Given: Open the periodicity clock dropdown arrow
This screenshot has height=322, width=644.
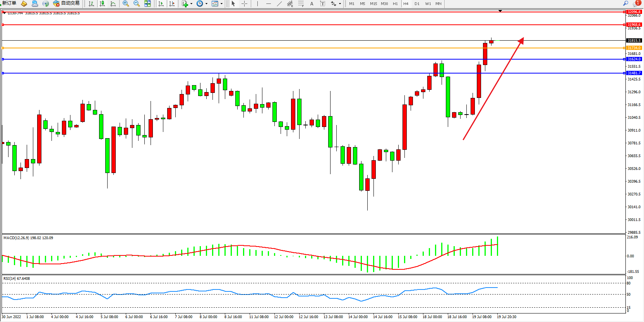Looking at the screenshot, I should [x=206, y=4].
